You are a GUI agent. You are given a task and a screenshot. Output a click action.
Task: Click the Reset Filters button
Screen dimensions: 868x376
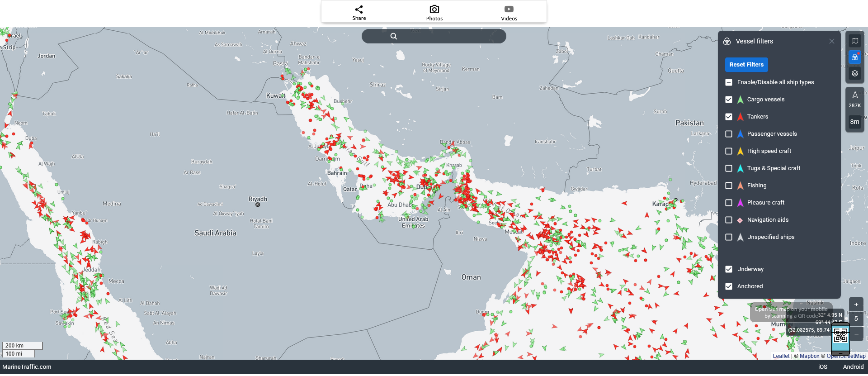(x=746, y=65)
